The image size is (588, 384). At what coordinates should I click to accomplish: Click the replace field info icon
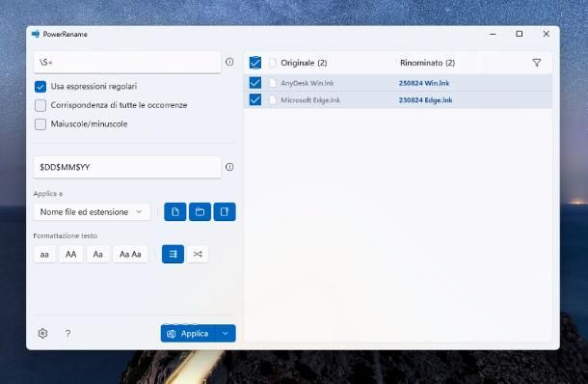(x=229, y=167)
